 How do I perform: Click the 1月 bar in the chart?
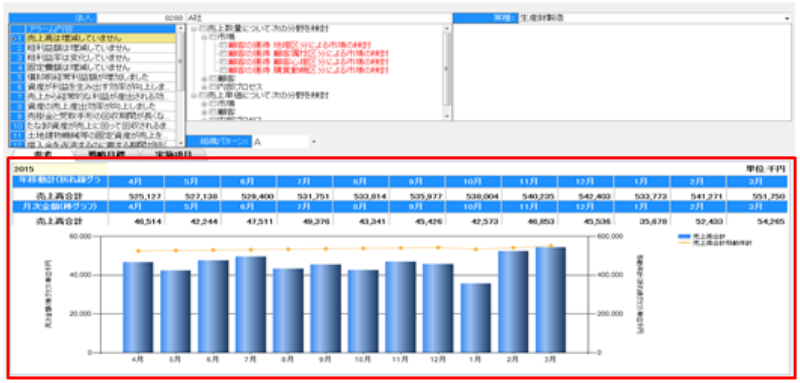click(475, 318)
